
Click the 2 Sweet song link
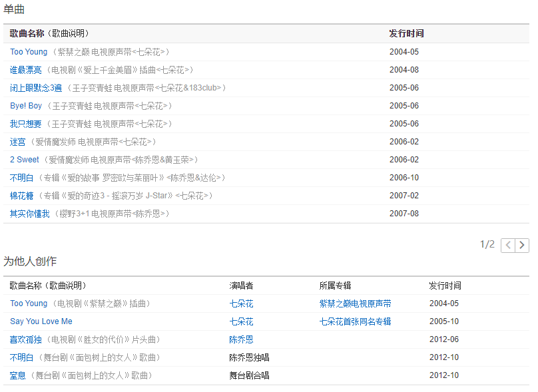[x=25, y=160]
